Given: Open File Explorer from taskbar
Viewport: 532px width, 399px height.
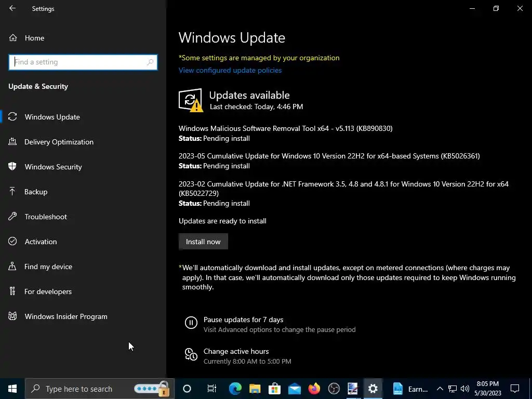Looking at the screenshot, I should (x=255, y=389).
